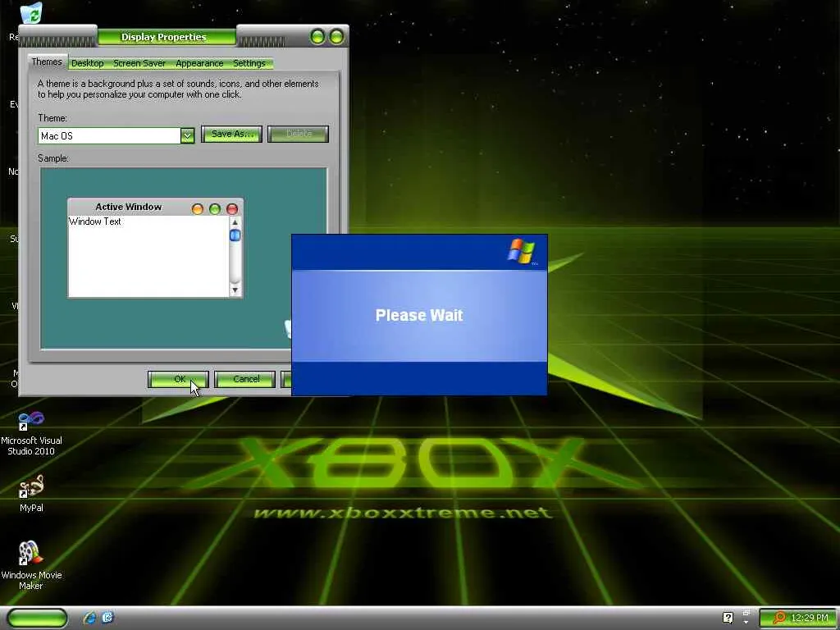Click the Active Window sample title

(129, 207)
